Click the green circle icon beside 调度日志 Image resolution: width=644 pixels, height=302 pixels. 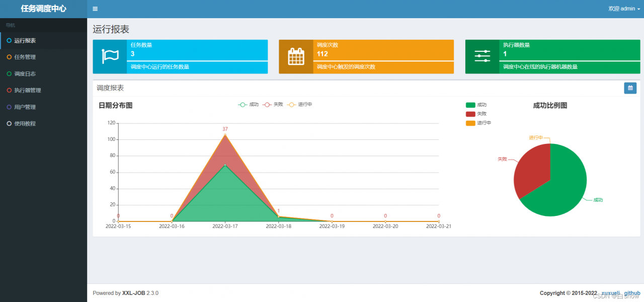point(9,73)
